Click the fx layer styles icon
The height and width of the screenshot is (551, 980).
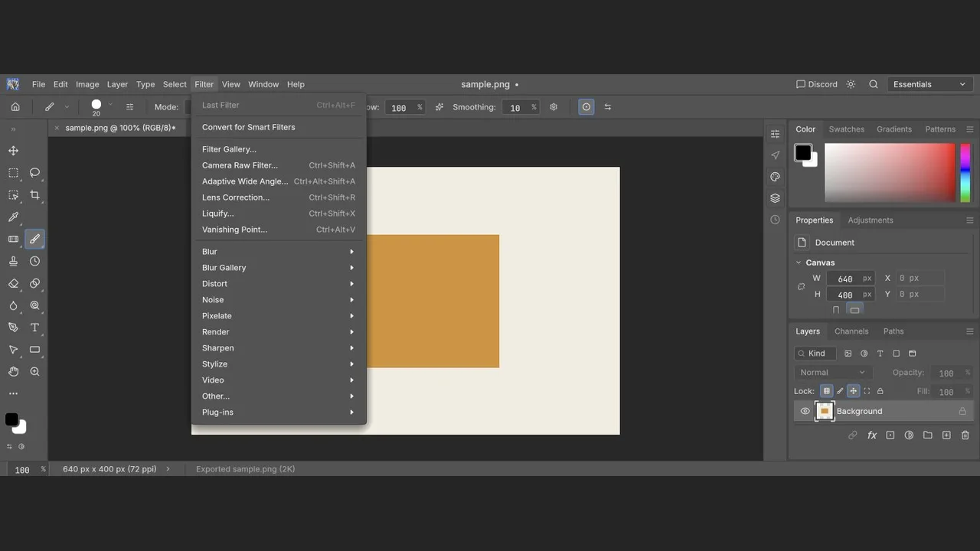(x=872, y=435)
